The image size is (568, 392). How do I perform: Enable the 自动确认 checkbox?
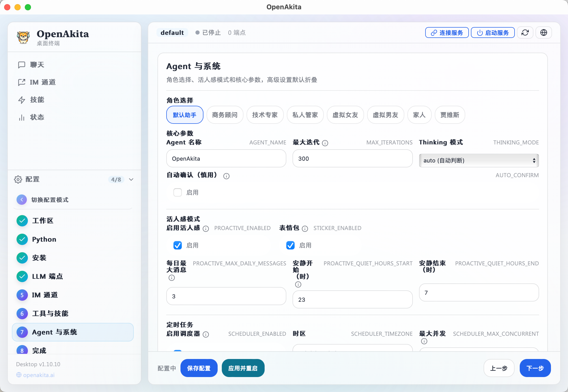[177, 192]
